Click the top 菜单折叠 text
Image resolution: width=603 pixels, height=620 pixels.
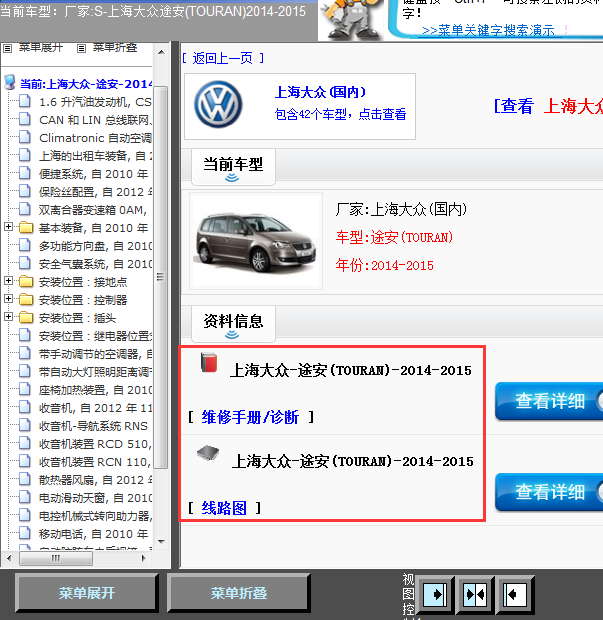click(115, 48)
